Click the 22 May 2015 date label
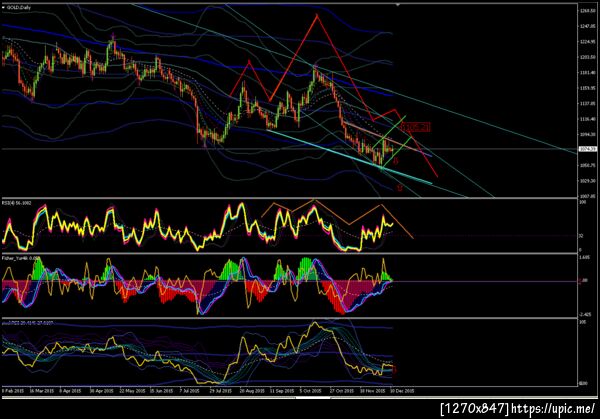The height and width of the screenshot is (419, 600). [132, 391]
